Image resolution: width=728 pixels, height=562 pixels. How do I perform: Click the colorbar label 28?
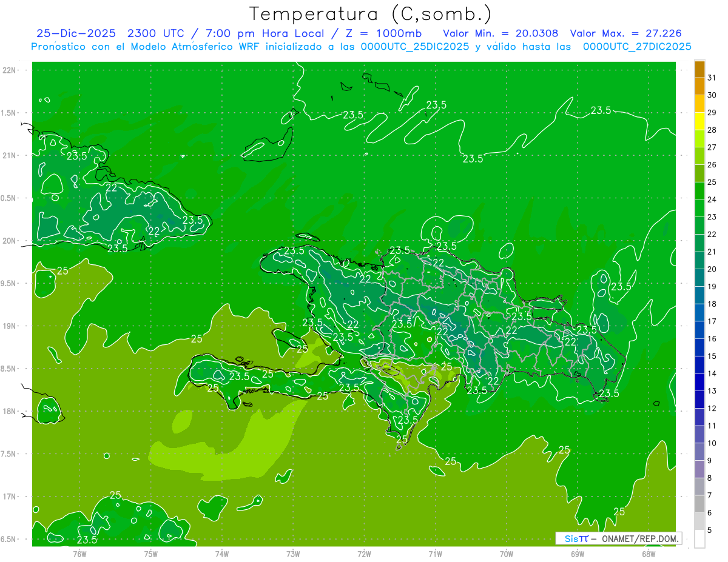712,130
